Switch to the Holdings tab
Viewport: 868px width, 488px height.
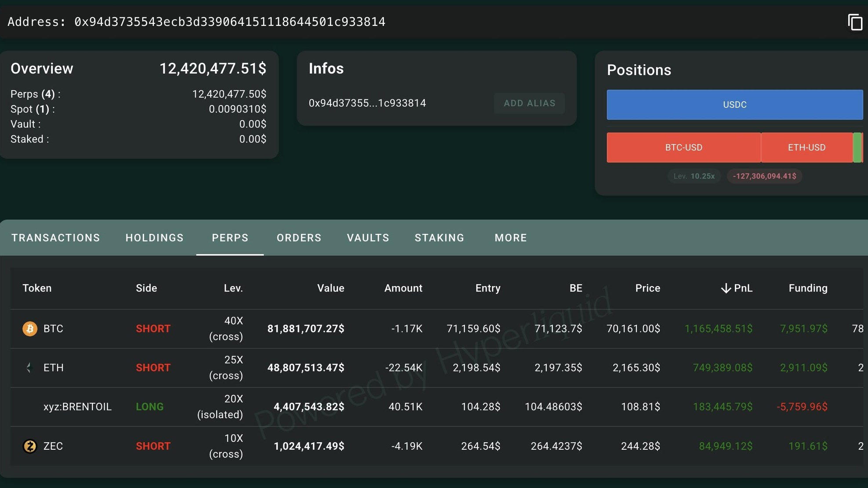(x=154, y=238)
